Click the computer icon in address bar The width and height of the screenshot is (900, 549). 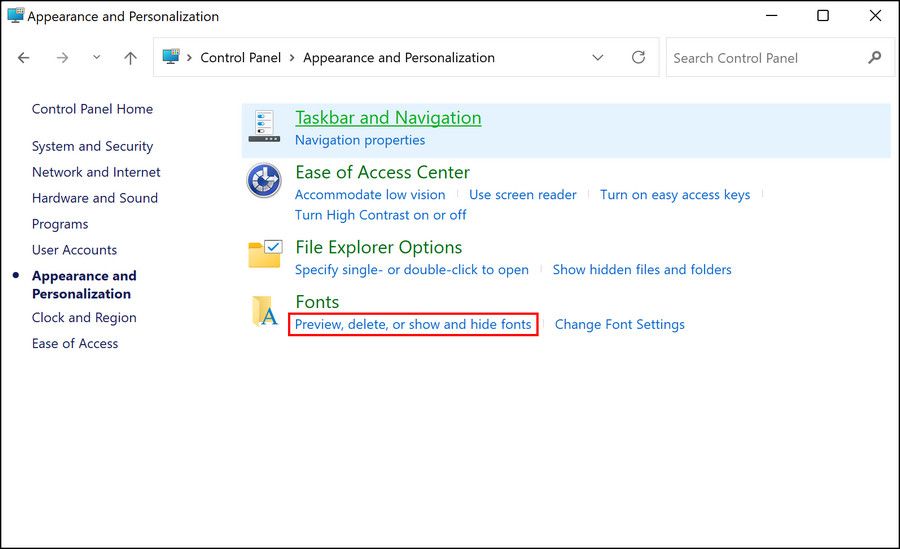(x=171, y=57)
